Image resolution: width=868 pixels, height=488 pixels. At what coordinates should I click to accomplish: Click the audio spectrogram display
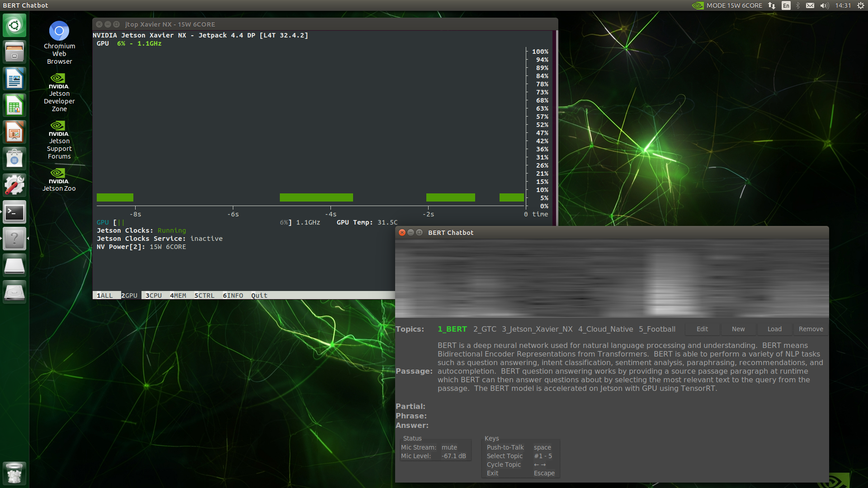tap(612, 278)
